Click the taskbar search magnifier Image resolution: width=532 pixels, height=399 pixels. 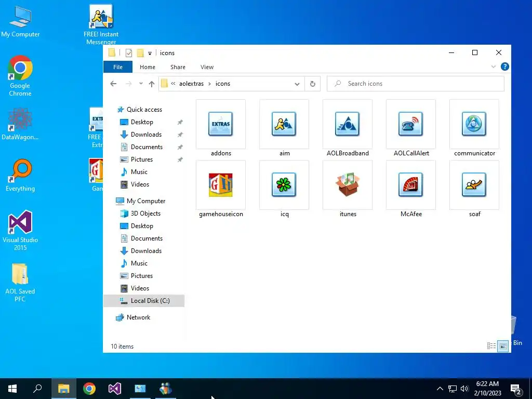(x=37, y=389)
